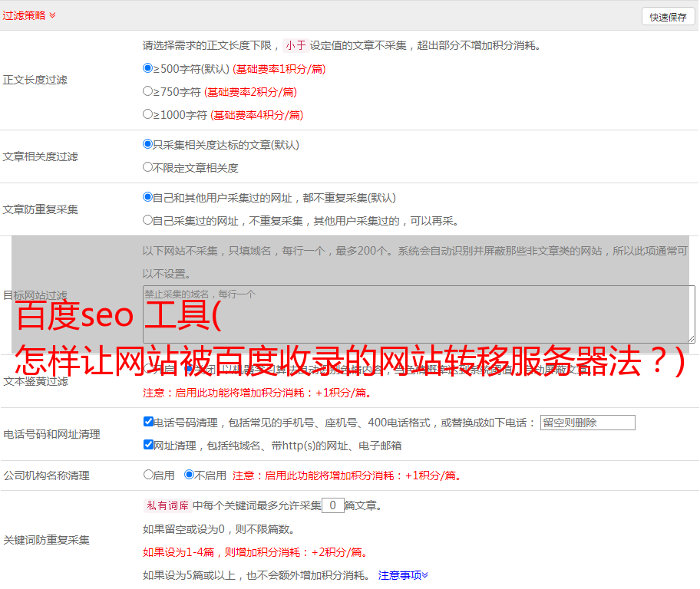Expand the 注意事项 link
Image resolution: width=700 pixels, height=589 pixels.
coord(403,575)
